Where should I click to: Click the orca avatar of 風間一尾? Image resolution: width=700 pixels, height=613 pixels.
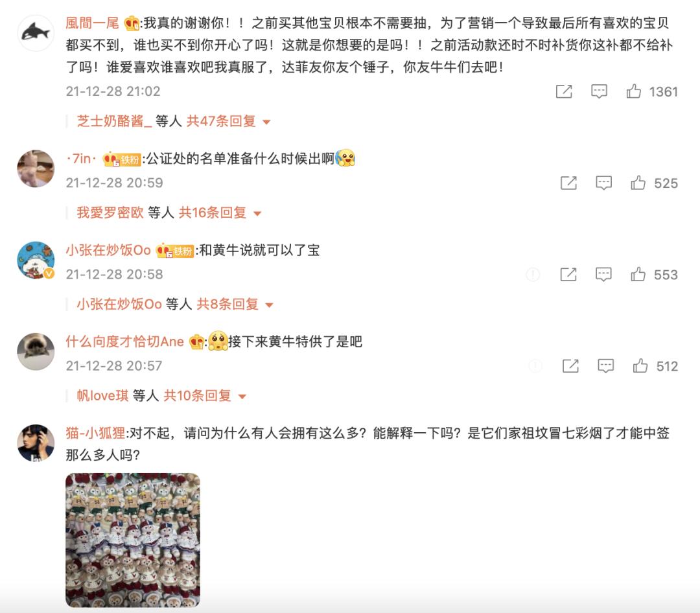click(36, 33)
